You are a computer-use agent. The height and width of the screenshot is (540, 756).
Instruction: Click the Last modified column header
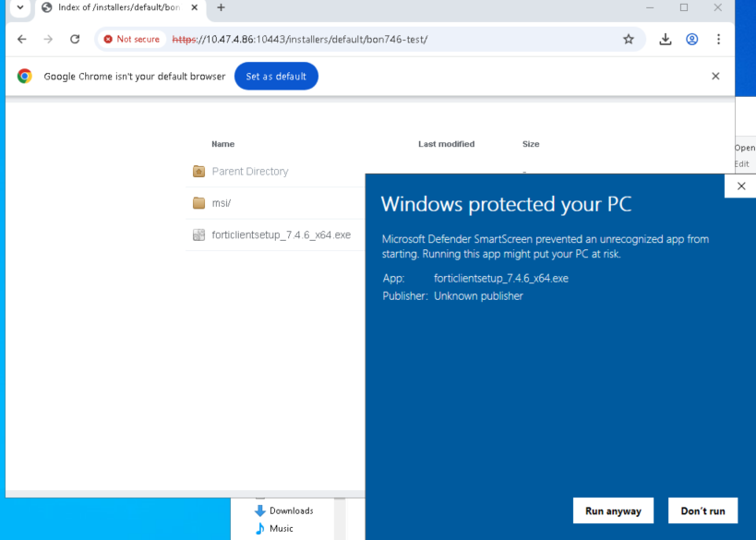coord(446,144)
